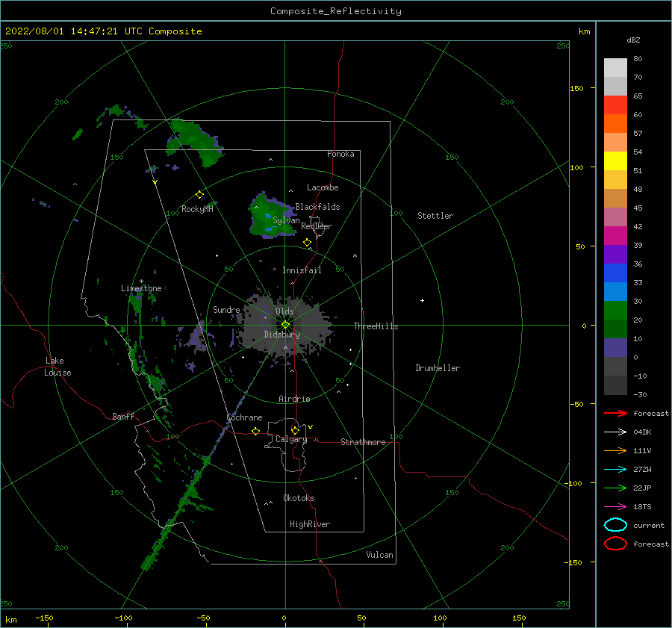
Task: Click the yellow diamond marker near Cochrane
Action: tap(256, 431)
